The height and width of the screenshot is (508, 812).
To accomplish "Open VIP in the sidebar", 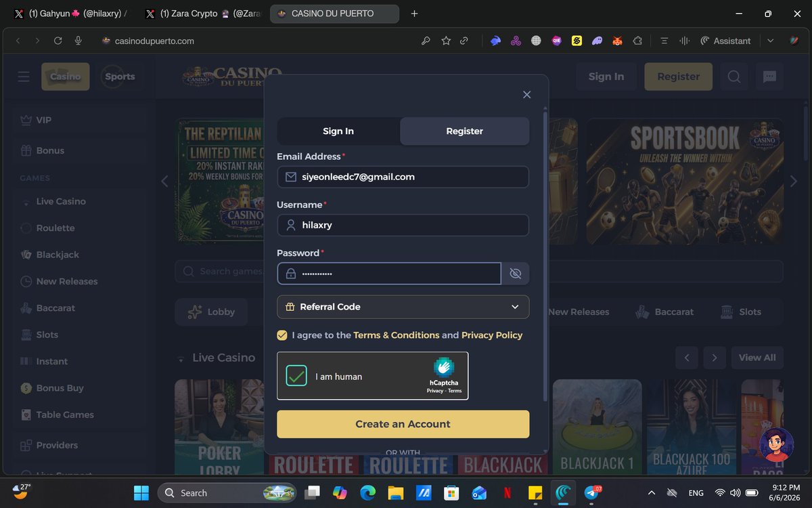I will coord(81,120).
